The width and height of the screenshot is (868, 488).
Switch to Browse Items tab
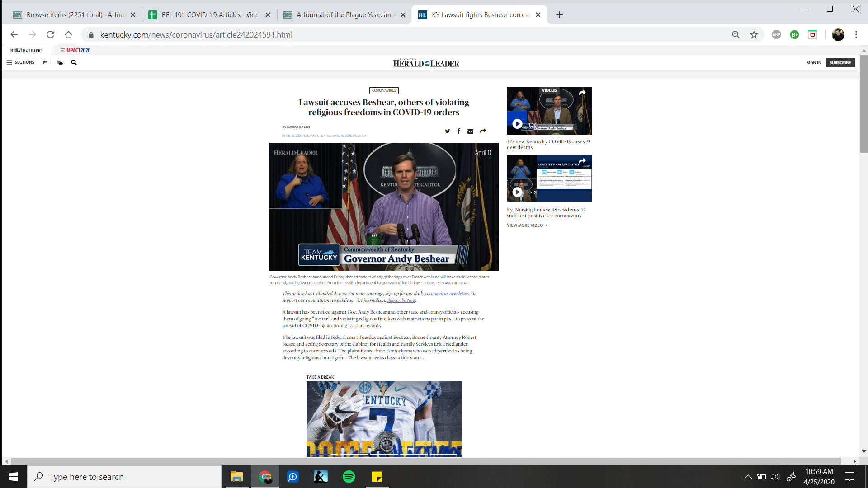click(x=75, y=15)
